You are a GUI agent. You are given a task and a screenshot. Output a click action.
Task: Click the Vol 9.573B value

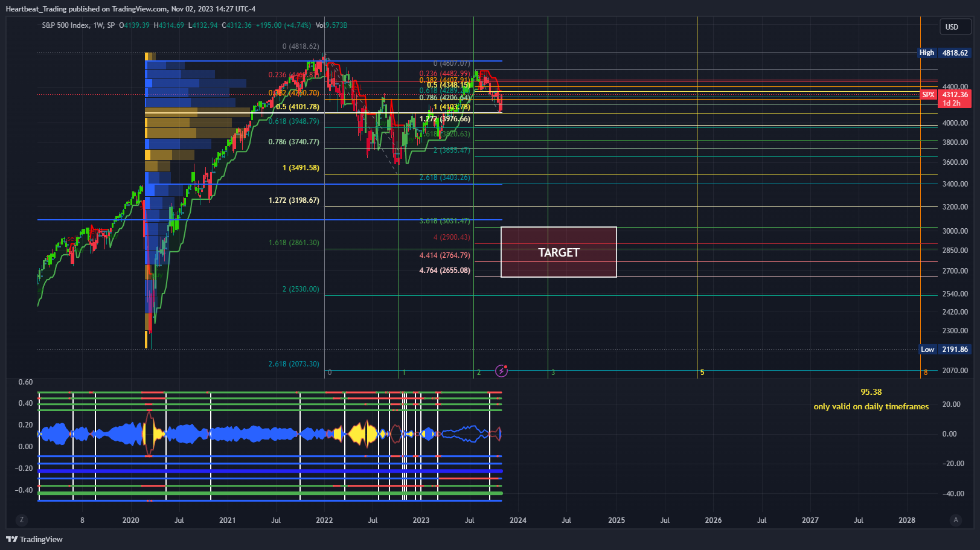pyautogui.click(x=331, y=25)
